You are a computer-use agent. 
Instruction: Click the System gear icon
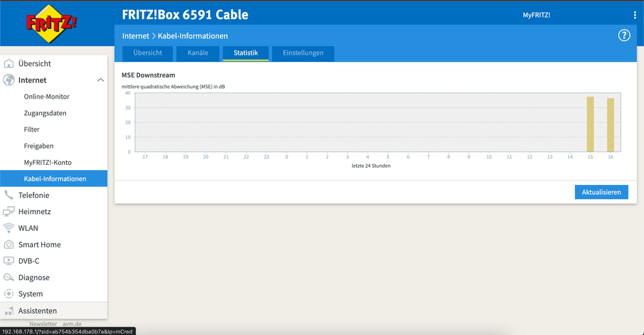(8, 294)
